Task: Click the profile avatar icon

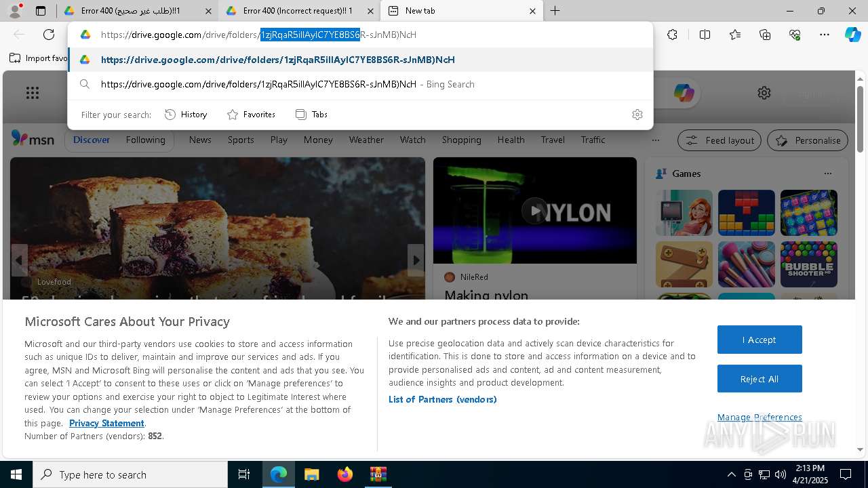Action: (15, 11)
